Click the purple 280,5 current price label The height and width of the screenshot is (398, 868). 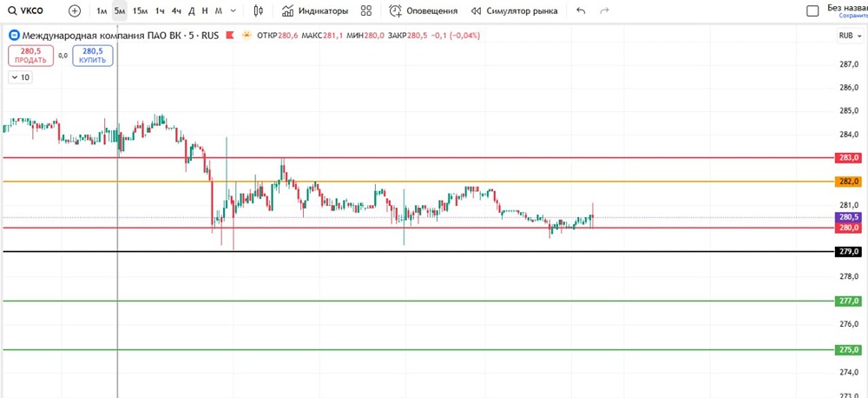849,217
